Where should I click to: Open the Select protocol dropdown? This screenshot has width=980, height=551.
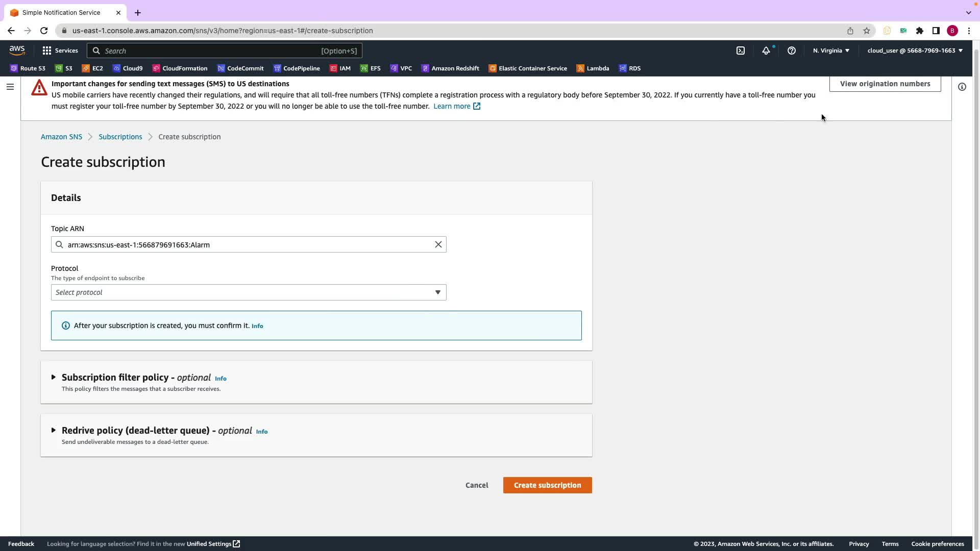(x=248, y=292)
